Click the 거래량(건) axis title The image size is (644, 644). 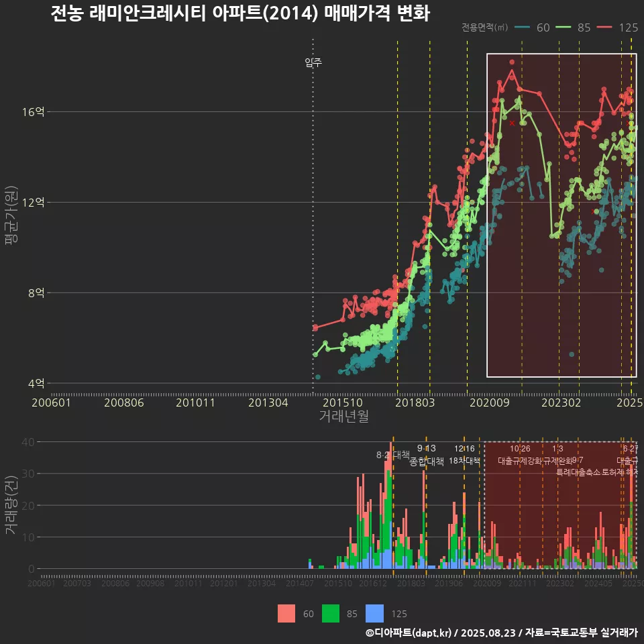point(11,504)
